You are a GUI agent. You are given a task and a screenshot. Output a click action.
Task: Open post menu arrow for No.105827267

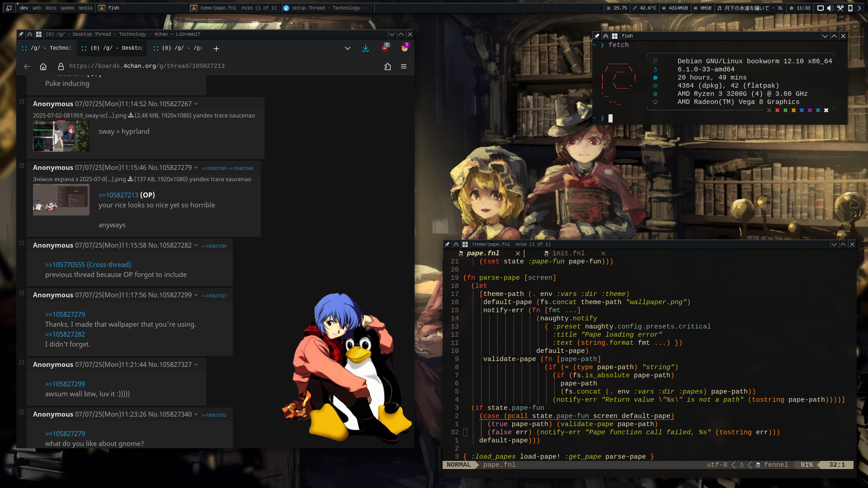pos(196,104)
